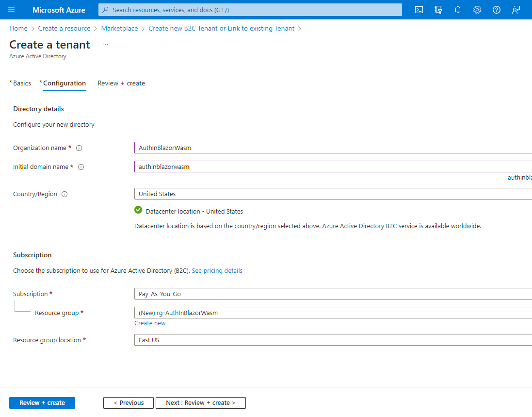Open See pricing details link
Screen dimensions: 532x417
tap(217, 271)
